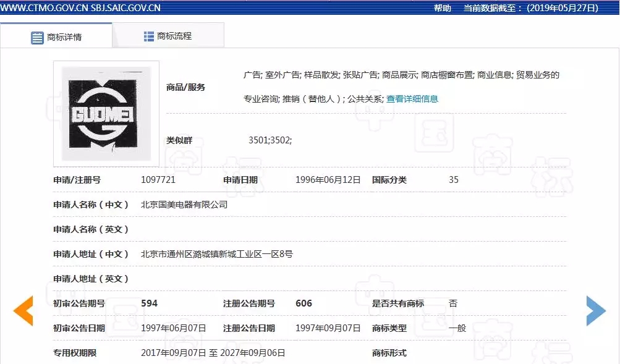The height and width of the screenshot is (364, 620).
Task: Click the 商品/服务 label
Action: pyautogui.click(x=186, y=87)
